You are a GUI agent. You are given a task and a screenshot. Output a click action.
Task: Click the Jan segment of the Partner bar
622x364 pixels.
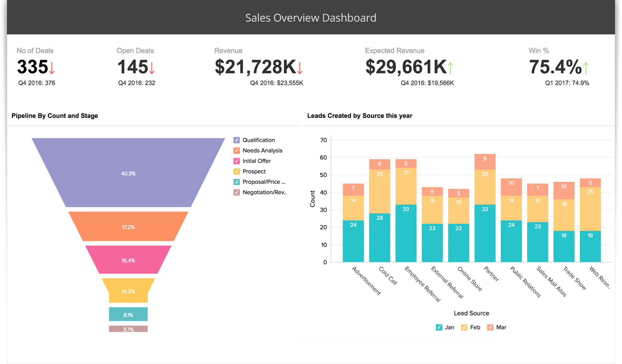click(x=485, y=234)
